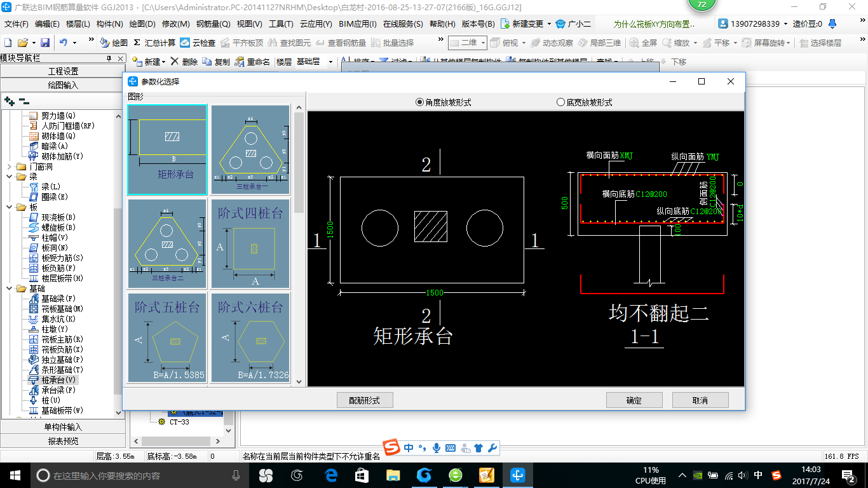Viewport: 868px width, 488px height.
Task: Open the 云应用(Y) menu
Action: click(316, 24)
